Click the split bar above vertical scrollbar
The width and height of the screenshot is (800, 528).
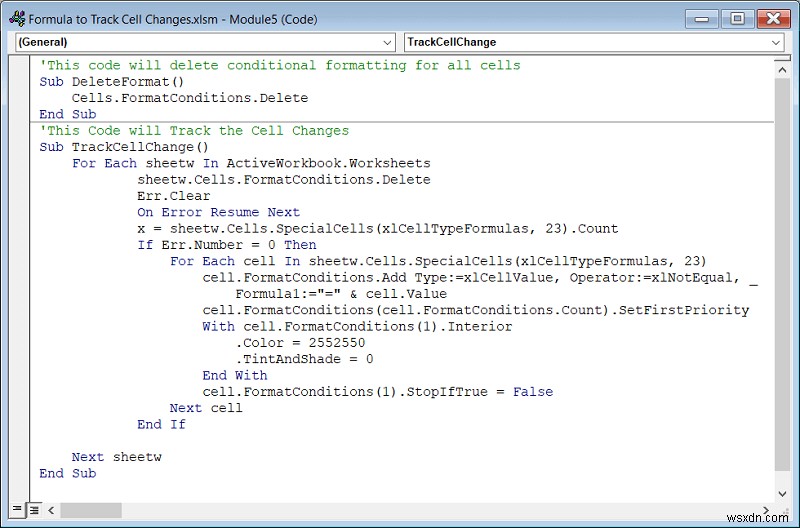point(782,59)
